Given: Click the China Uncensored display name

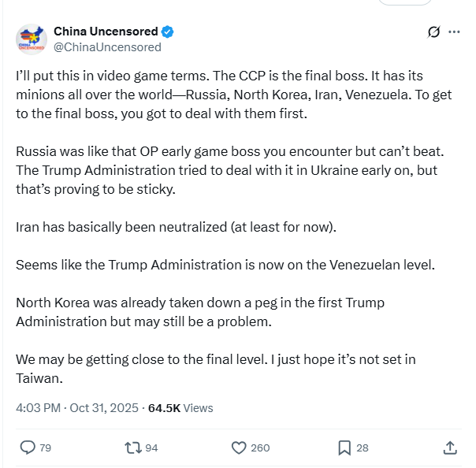Looking at the screenshot, I should point(106,32).
